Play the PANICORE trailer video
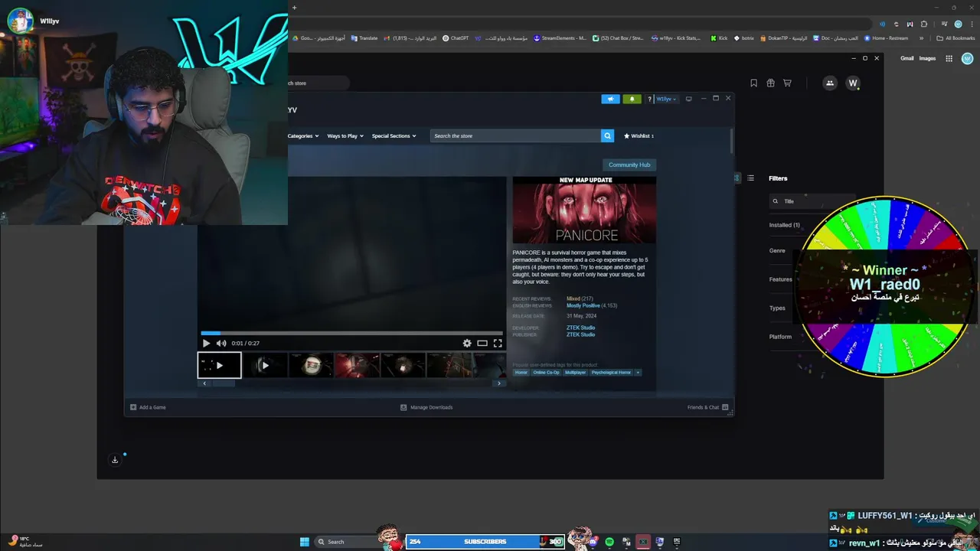Viewport: 980px width, 551px height. (206, 343)
